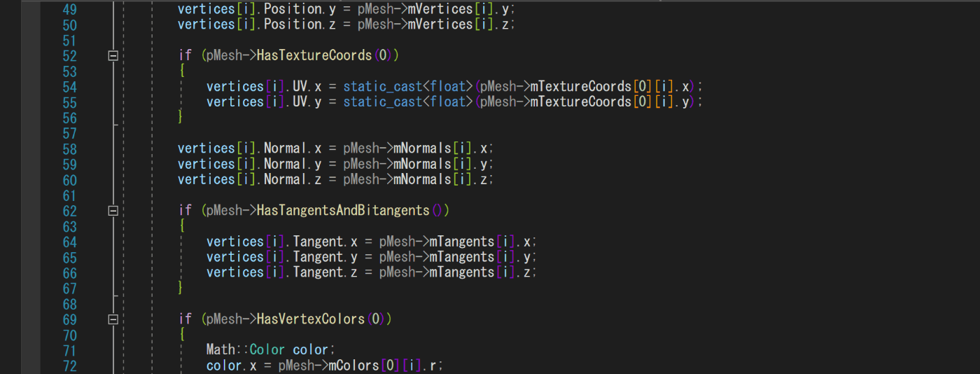Click HasTangentsAndBitangents function call
The height and width of the screenshot is (374, 980).
pos(343,210)
